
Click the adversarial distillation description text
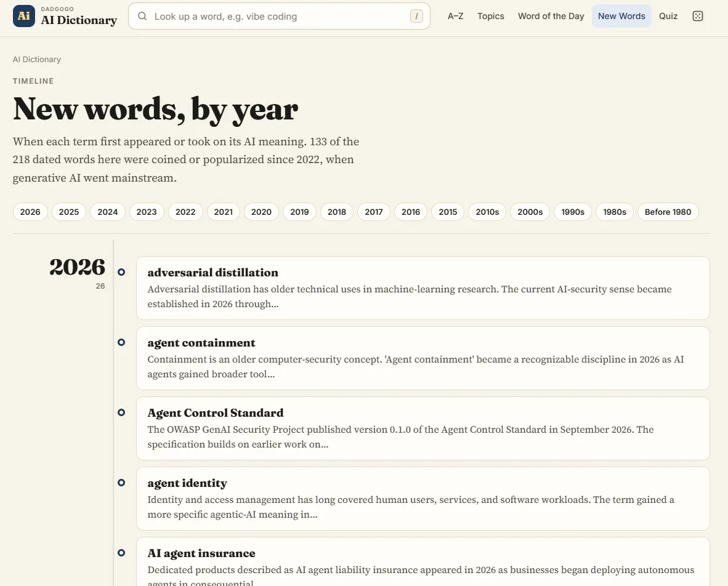point(410,297)
